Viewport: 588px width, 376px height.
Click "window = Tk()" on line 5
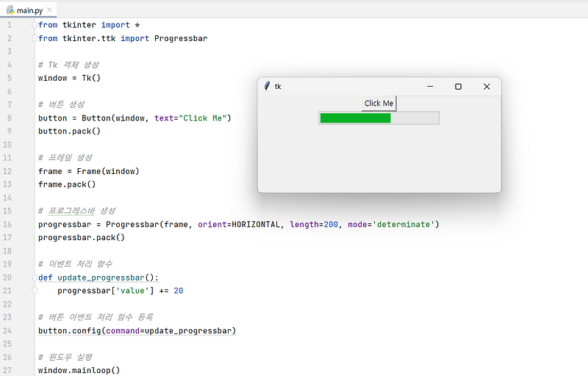click(69, 78)
